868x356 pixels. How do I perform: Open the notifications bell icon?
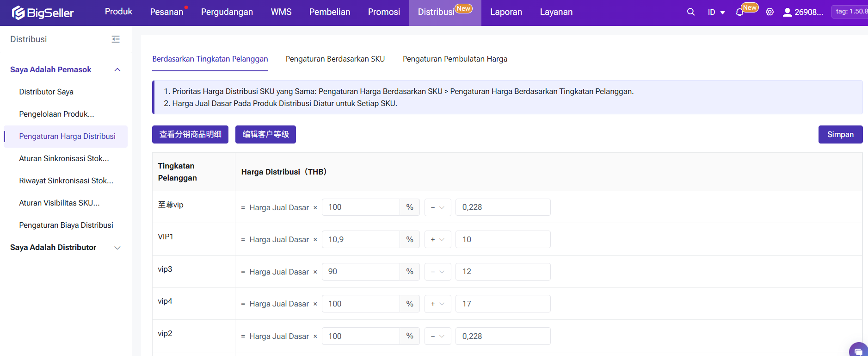(739, 12)
